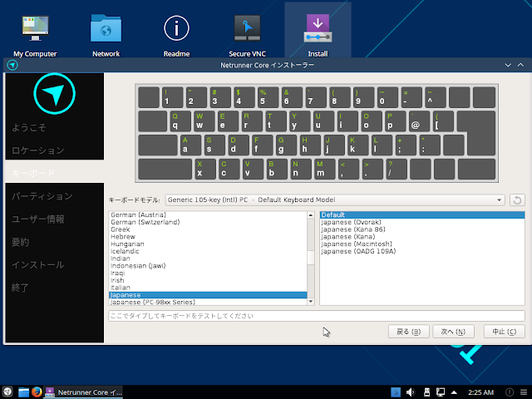Expand hidden system tray icons arrow
The image size is (532, 399).
click(x=454, y=392)
